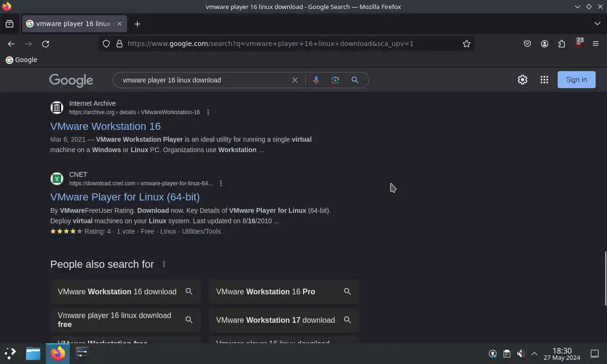Click the CNET site favicon

(x=57, y=179)
